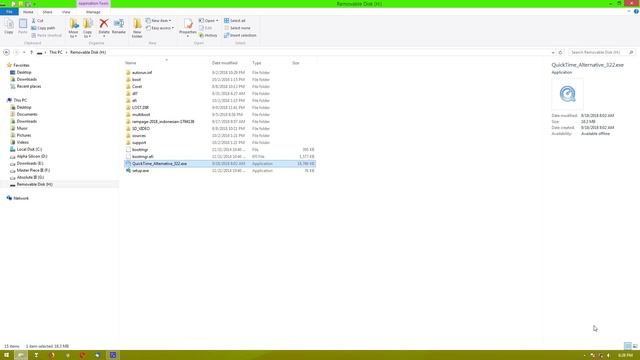Open the ribbon help icon
Screen dimensions: 640x360
click(x=636, y=11)
